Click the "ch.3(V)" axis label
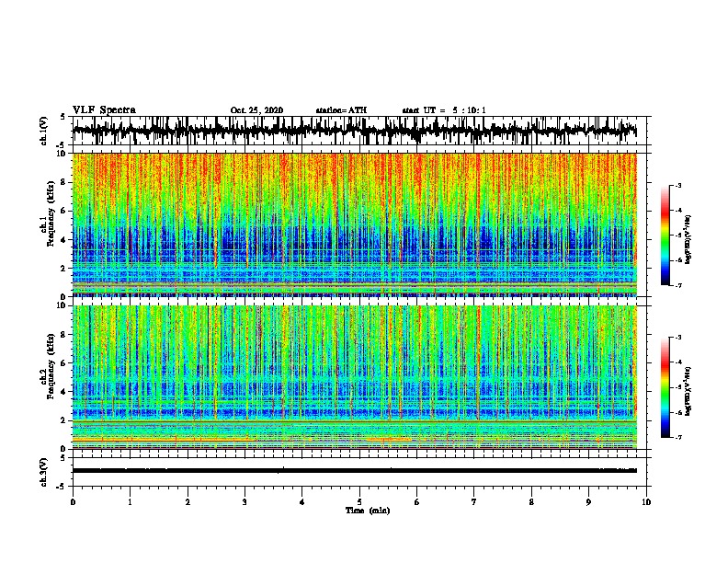The height and width of the screenshot is (563, 728). pyautogui.click(x=44, y=472)
